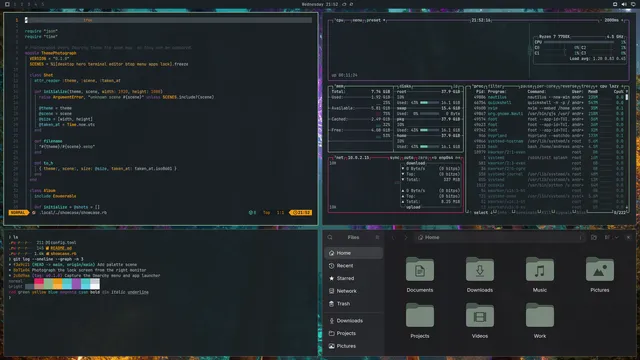Click the NORMAL mode indicator in editor
This screenshot has height=360, width=640.
click(18, 213)
